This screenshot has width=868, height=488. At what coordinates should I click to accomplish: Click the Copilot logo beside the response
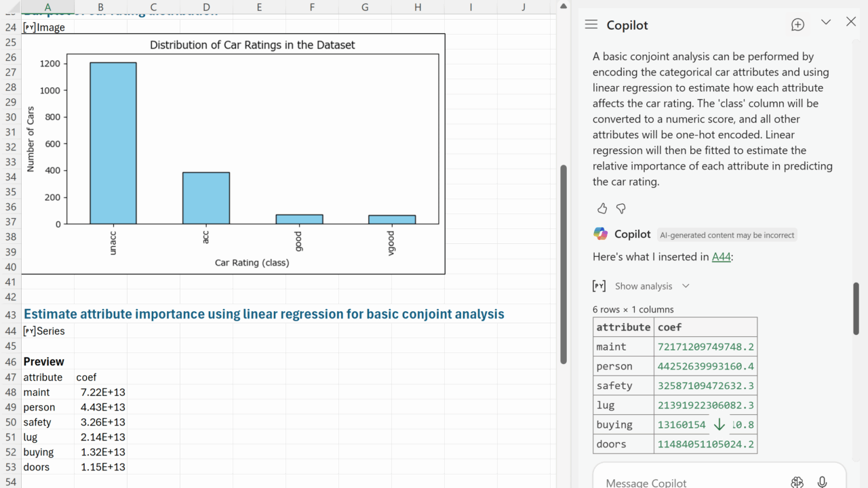pyautogui.click(x=601, y=234)
